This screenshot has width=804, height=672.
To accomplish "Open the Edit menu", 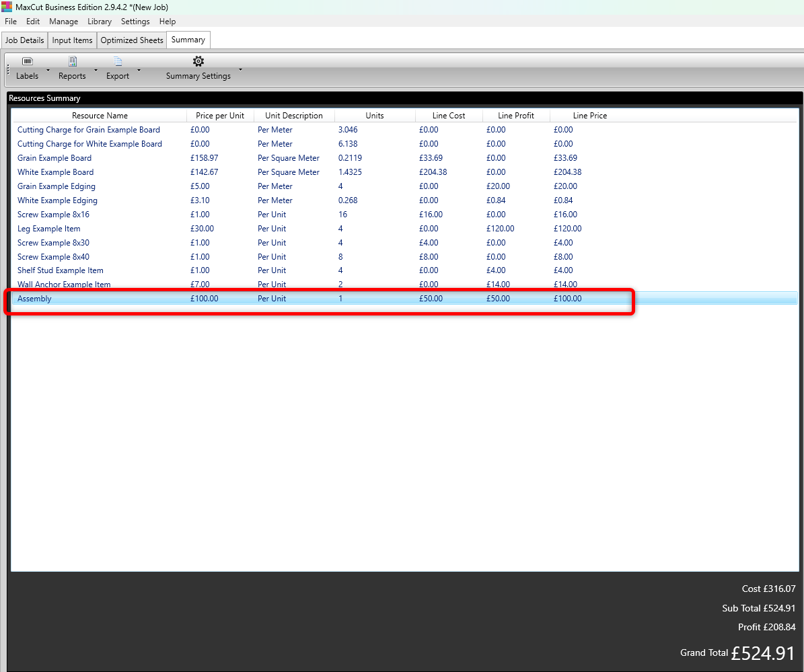I will [33, 22].
